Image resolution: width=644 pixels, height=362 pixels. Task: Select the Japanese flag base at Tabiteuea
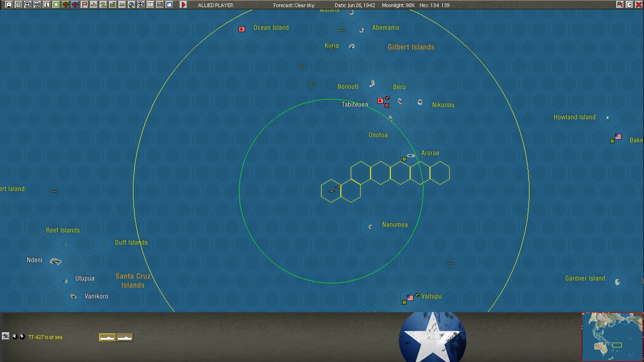380,100
